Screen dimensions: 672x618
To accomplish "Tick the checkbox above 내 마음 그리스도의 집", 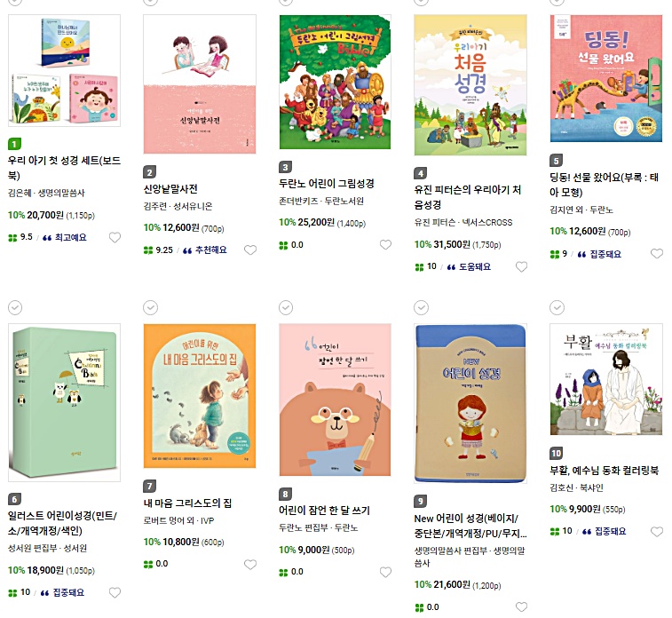I will (x=150, y=308).
